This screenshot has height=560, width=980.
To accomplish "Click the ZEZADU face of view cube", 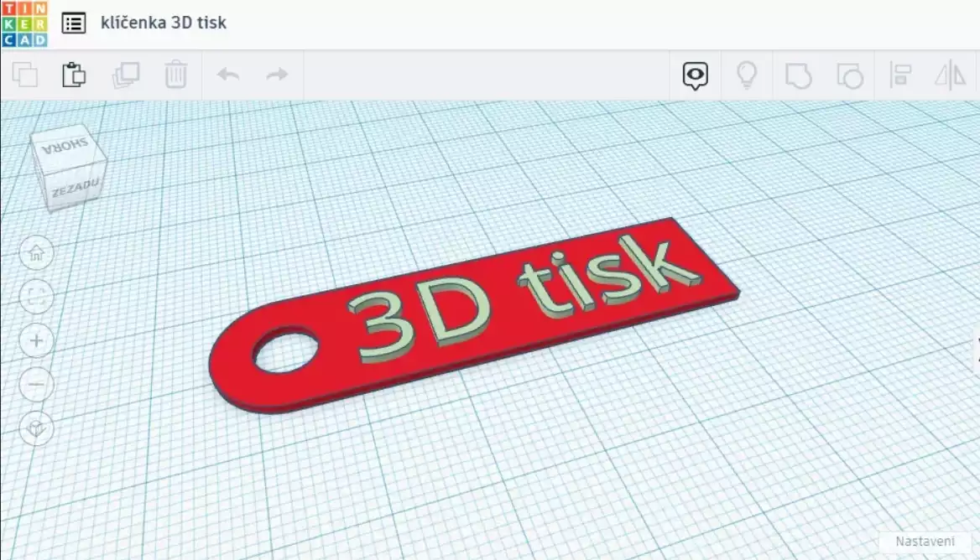I will point(76,187).
